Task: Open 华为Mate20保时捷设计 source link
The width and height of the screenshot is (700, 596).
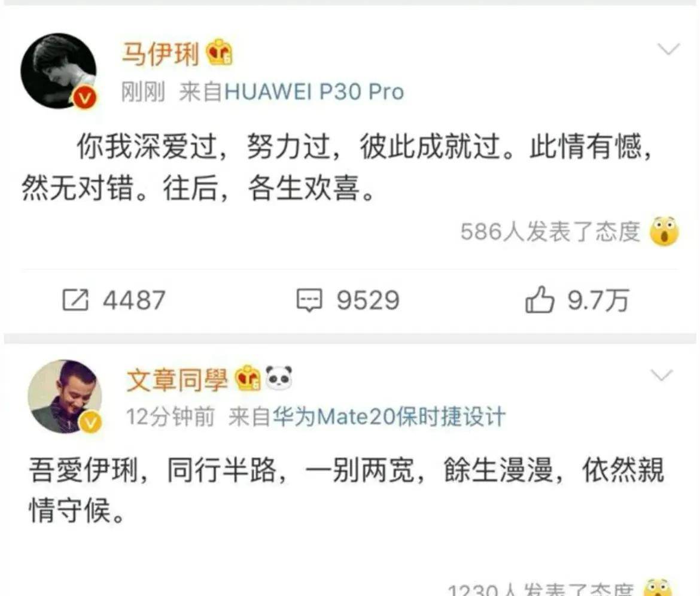Action: click(389, 416)
